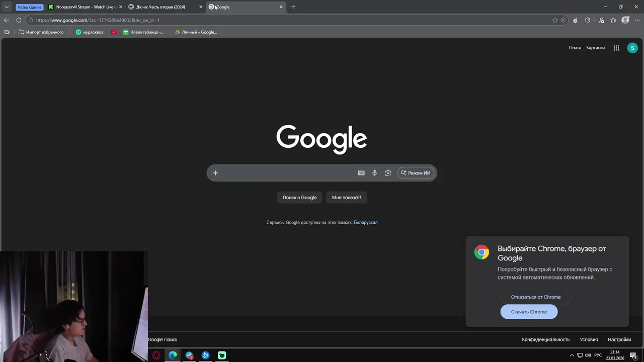Open the Google apps grid
The width and height of the screenshot is (644, 362).
(616, 48)
